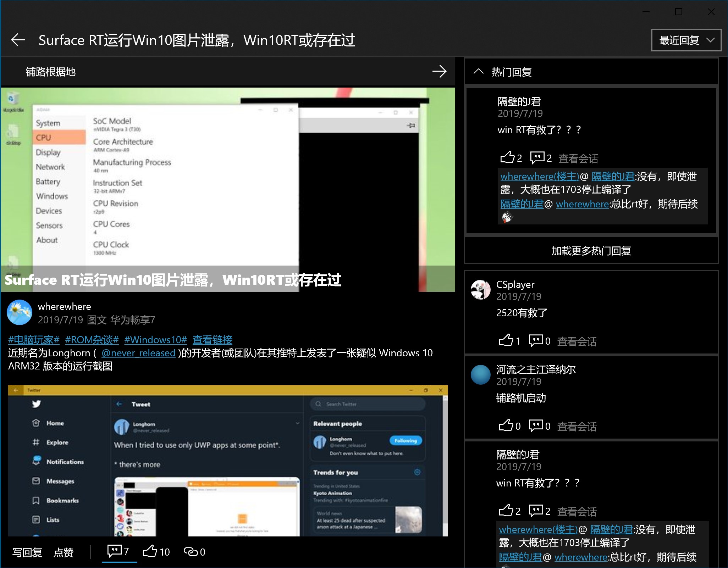Open the #Windows10# topic link

pyautogui.click(x=155, y=340)
